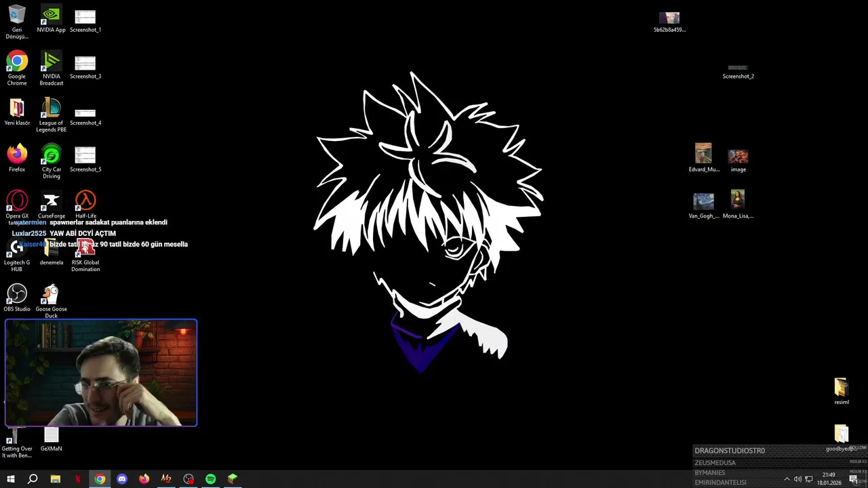Open the grass block taskbar icon

(233, 479)
